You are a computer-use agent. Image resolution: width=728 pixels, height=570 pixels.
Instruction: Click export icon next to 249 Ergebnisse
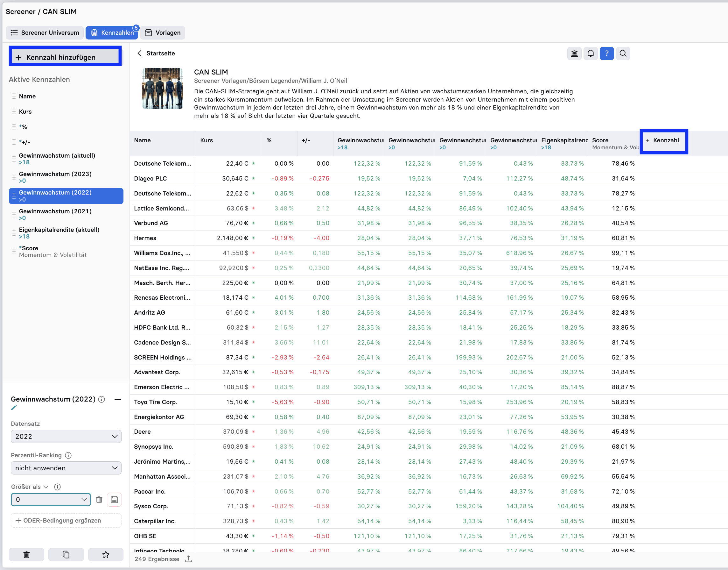pyautogui.click(x=189, y=559)
